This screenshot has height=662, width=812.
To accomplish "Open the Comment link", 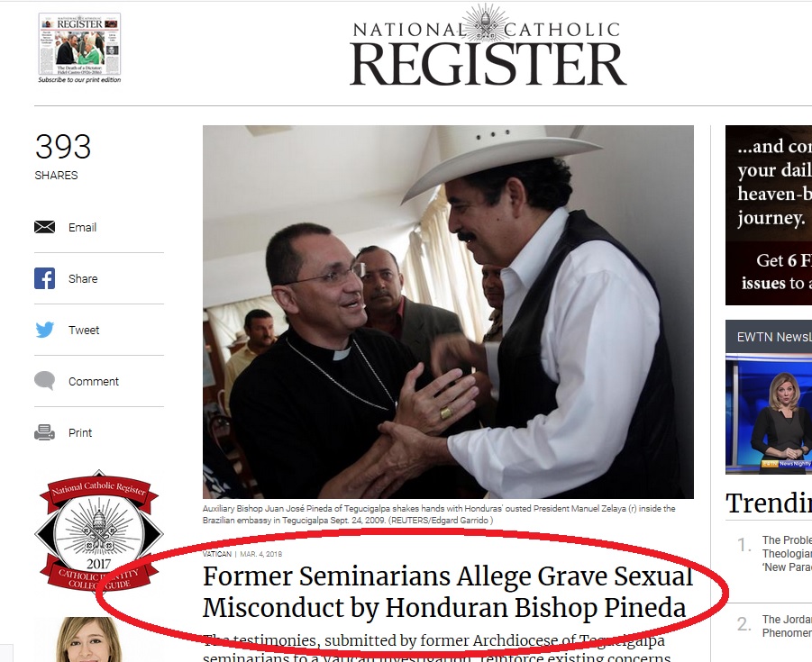I will tap(94, 382).
